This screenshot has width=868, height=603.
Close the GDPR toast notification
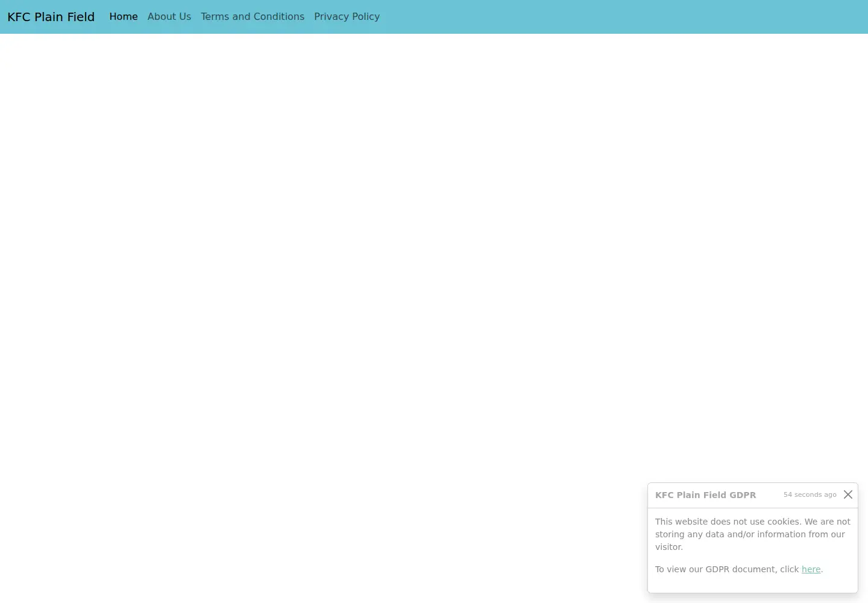tap(848, 494)
